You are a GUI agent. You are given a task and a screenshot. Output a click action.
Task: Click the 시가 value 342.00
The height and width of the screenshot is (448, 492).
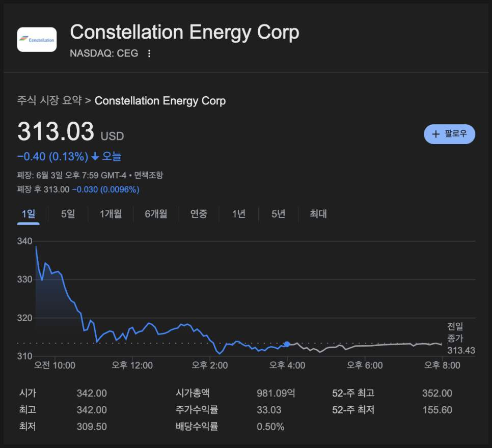(x=92, y=393)
